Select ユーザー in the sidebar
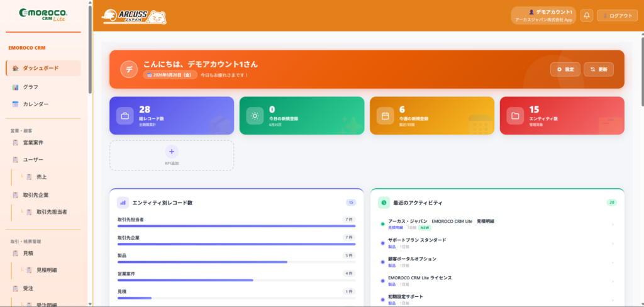 [43, 159]
